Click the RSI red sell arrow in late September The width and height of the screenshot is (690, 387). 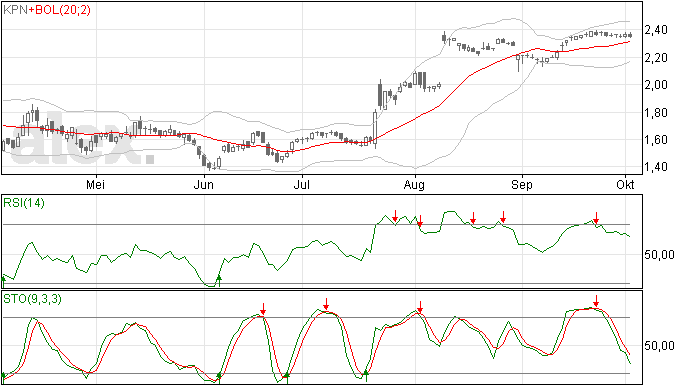tap(596, 217)
